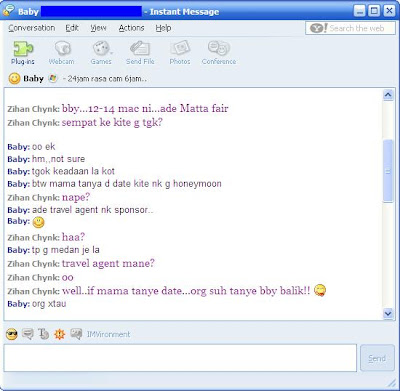Click message 'tp g medan je la'
The width and height of the screenshot is (400, 391).
[66, 250]
